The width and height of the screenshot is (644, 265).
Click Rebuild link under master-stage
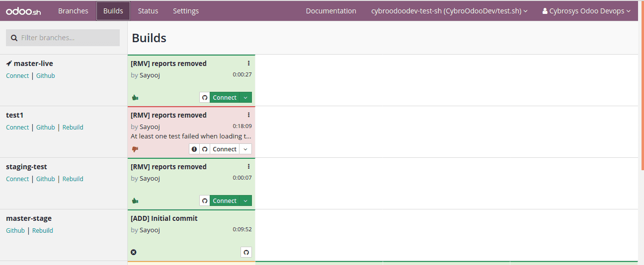pyautogui.click(x=43, y=231)
